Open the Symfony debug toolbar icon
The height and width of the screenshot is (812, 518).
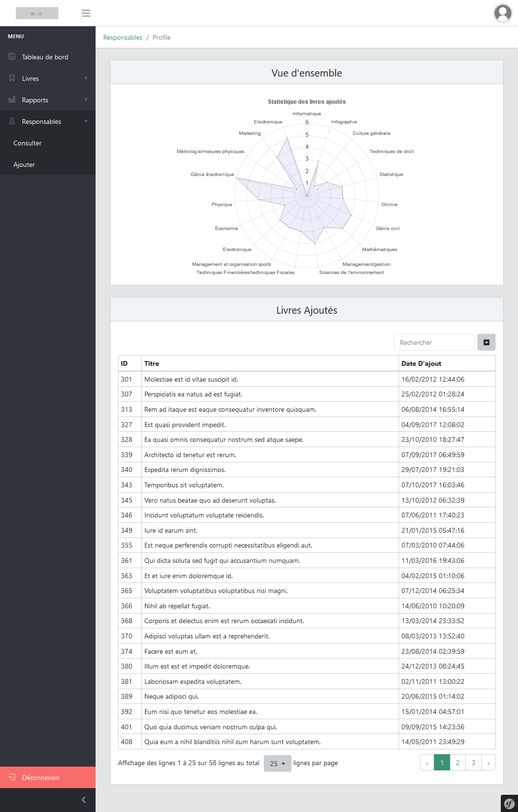click(509, 803)
